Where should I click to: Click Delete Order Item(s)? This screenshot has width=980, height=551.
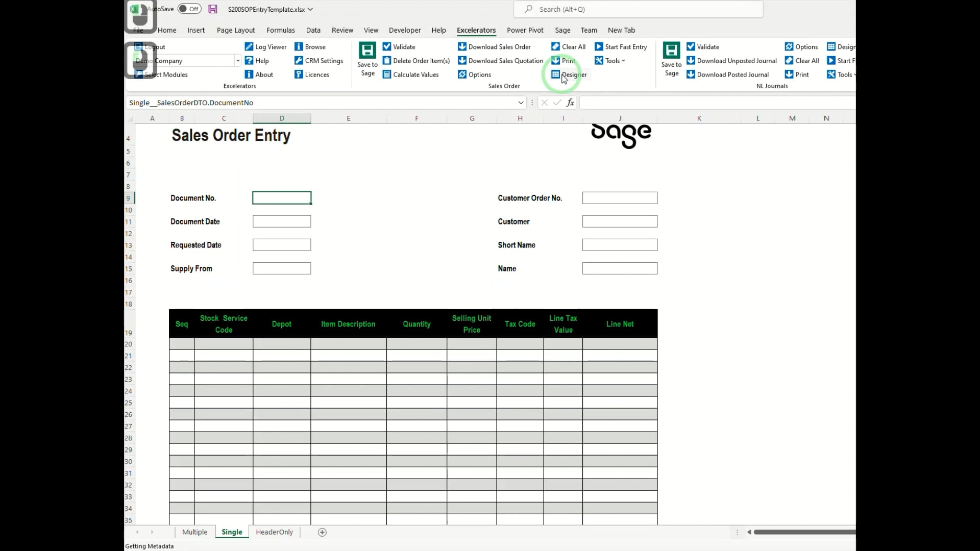click(416, 60)
